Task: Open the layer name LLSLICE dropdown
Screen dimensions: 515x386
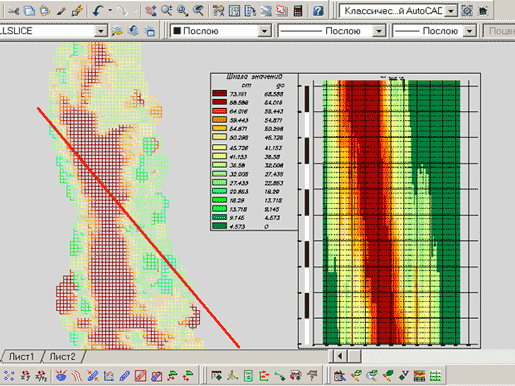Action: [100, 31]
